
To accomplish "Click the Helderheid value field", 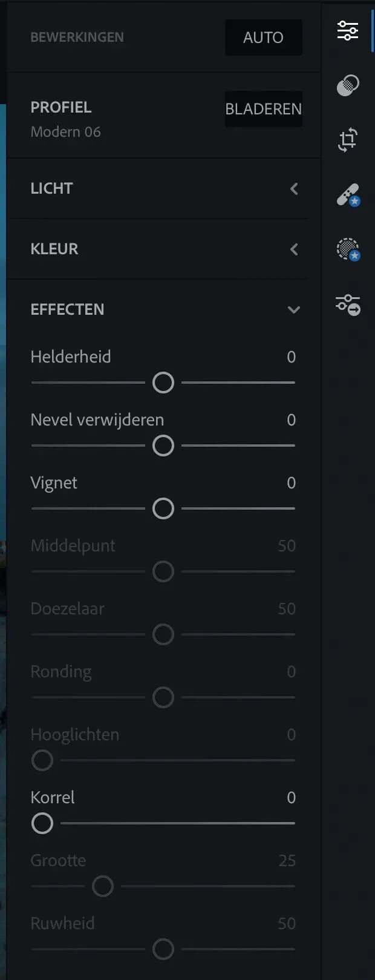I will [x=291, y=357].
